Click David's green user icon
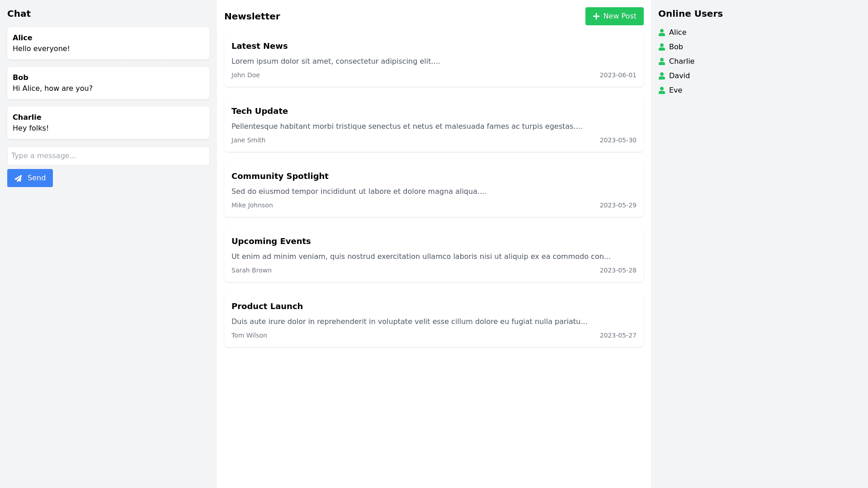The image size is (868, 488). 662,76
